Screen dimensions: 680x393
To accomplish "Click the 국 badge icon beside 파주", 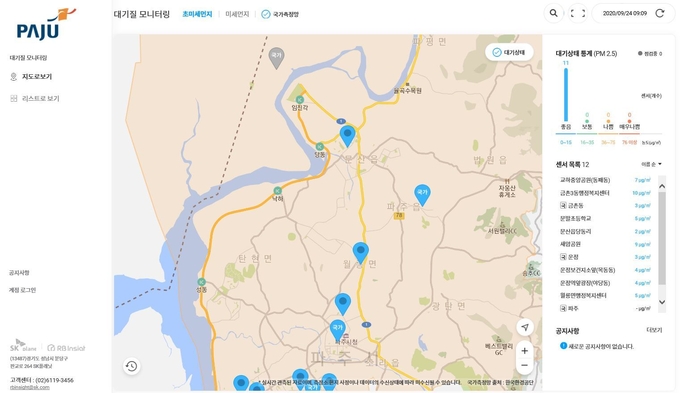I will 563,308.
